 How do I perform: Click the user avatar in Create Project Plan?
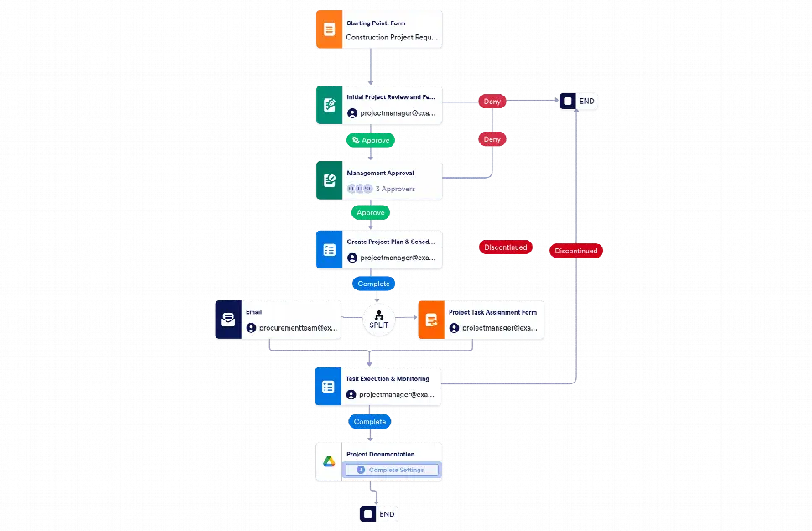[x=352, y=258]
